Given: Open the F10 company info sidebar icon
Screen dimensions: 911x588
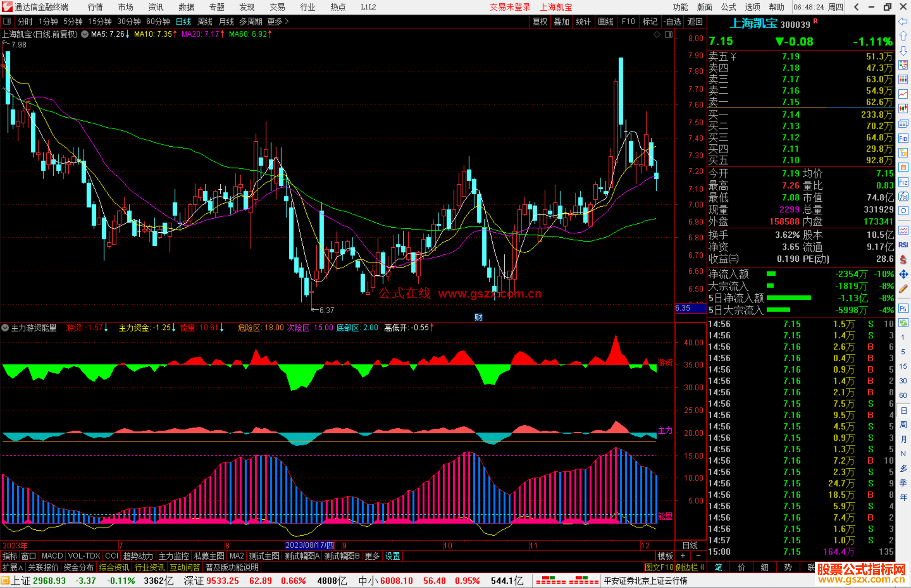Looking at the screenshot, I should [903, 138].
